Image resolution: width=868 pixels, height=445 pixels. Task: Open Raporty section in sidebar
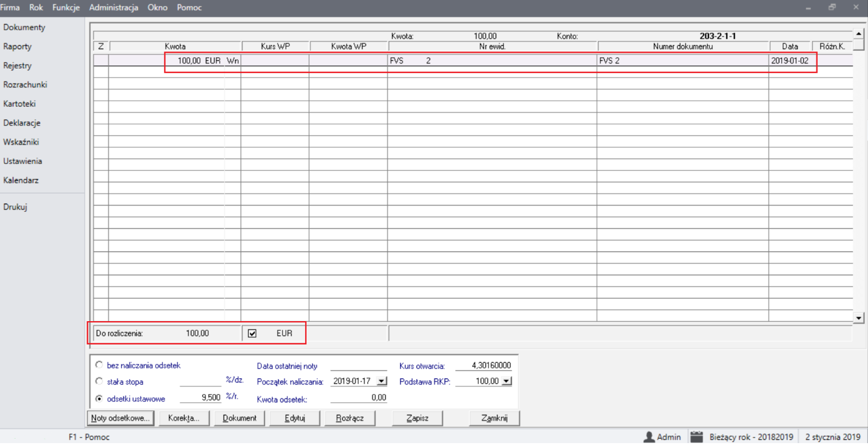(17, 47)
